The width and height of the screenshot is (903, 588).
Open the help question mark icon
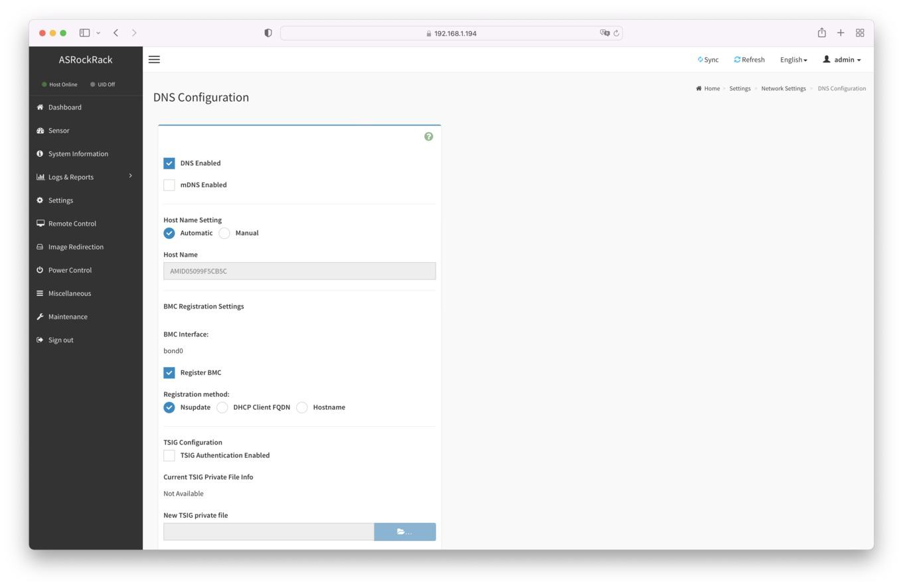428,137
